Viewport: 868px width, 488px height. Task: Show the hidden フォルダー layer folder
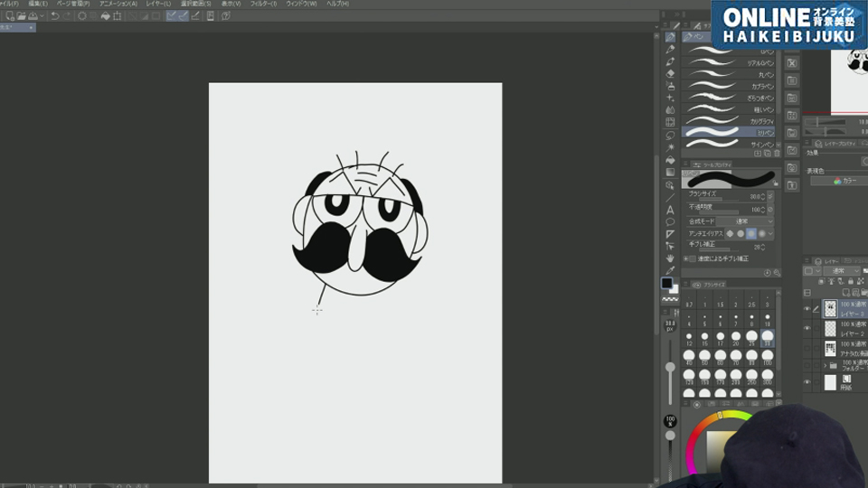(807, 365)
